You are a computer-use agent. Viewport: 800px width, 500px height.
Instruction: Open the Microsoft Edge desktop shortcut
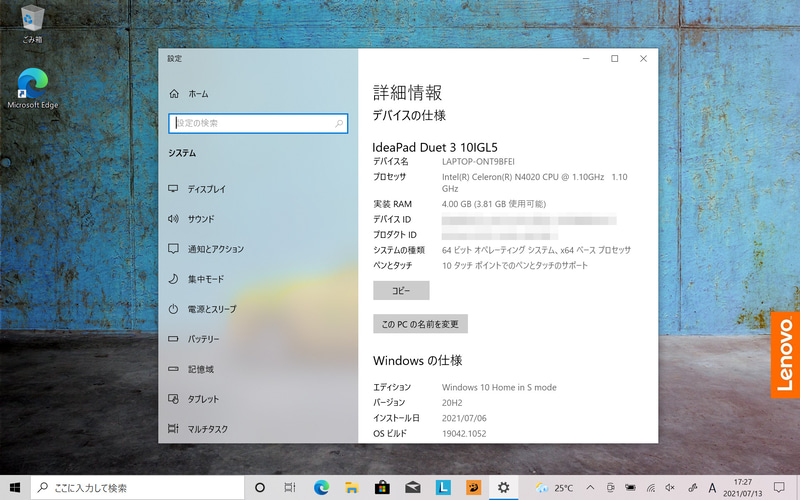point(33,88)
